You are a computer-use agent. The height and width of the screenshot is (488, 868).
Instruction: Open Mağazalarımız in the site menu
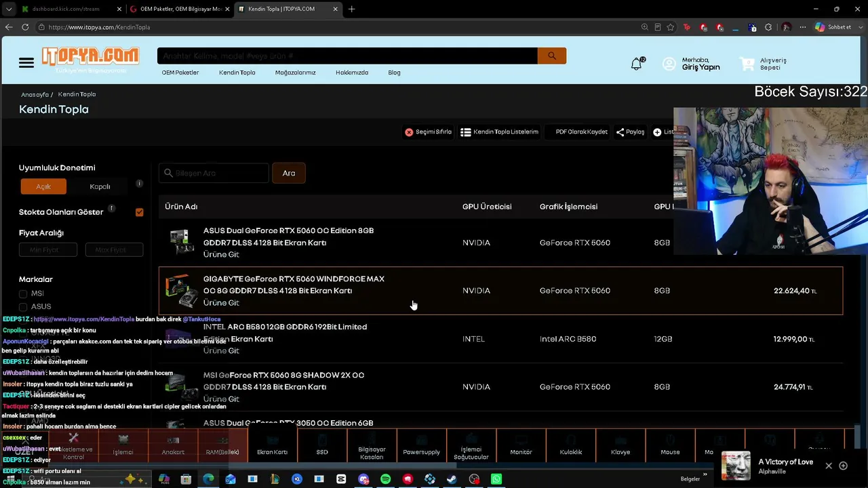click(296, 73)
